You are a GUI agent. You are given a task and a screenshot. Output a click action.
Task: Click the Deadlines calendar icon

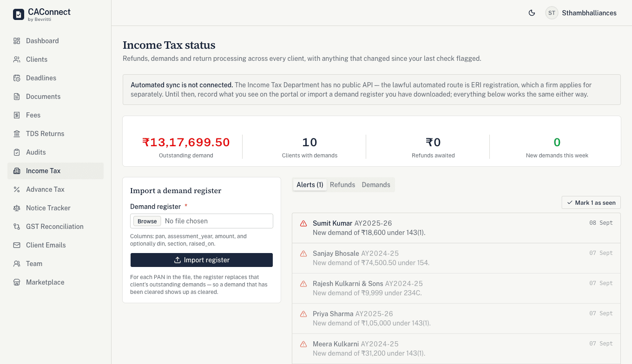(x=17, y=78)
